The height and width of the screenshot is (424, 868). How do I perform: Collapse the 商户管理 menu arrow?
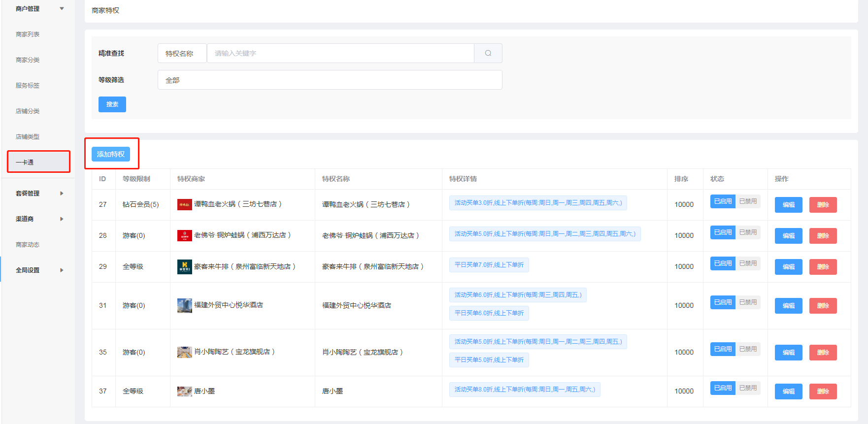[62, 8]
